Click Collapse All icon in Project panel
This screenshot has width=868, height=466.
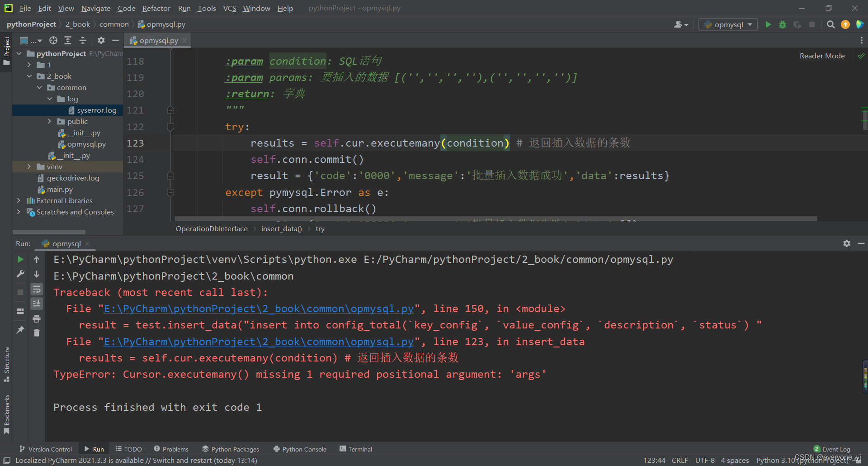coord(83,40)
